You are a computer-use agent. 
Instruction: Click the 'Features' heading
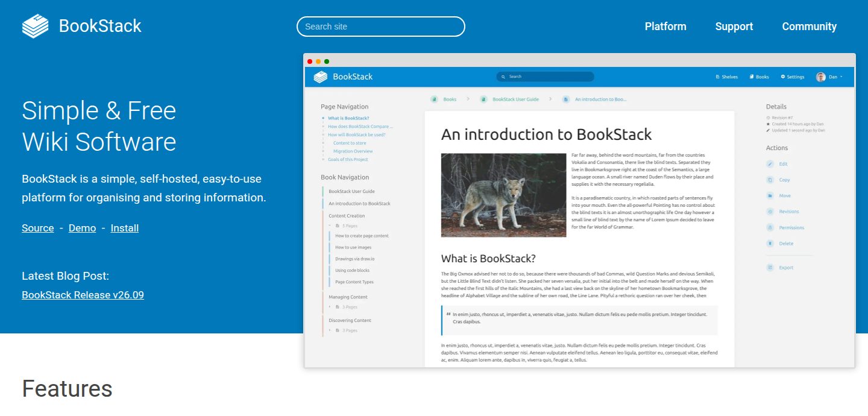point(67,389)
